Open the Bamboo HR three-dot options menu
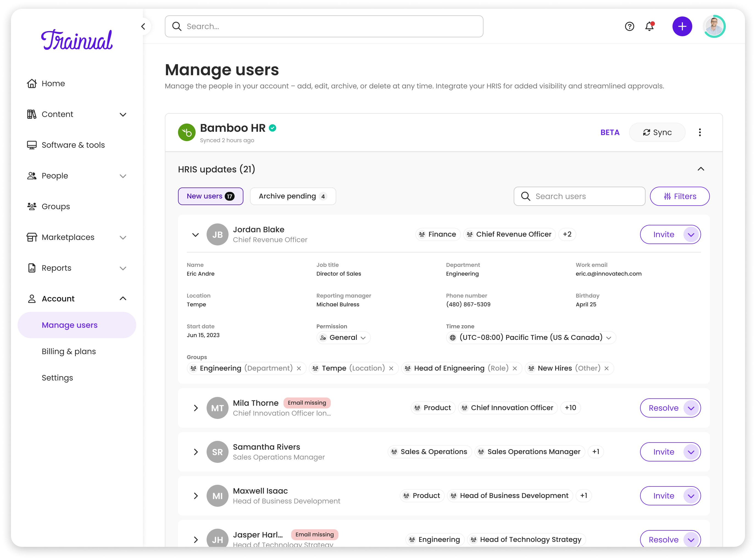Screen dimensions: 756x560 point(699,133)
